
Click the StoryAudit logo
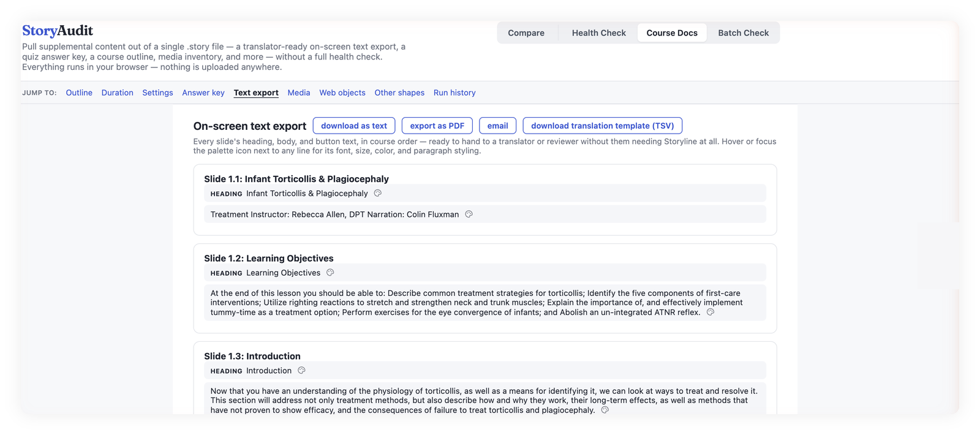[x=58, y=31]
